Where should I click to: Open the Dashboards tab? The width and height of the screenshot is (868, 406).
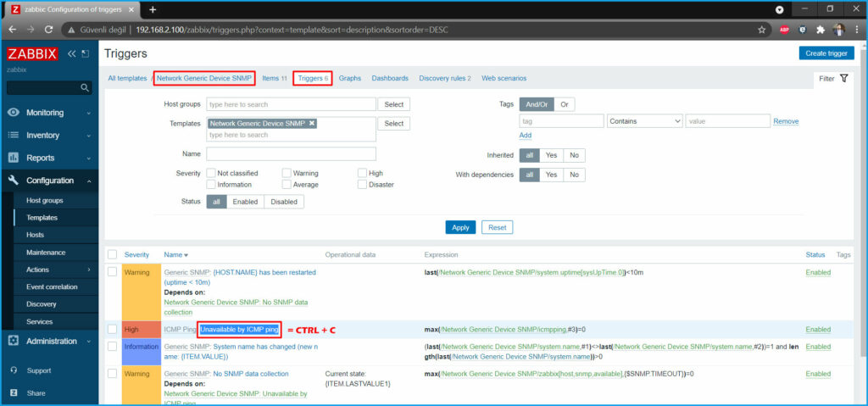tap(390, 79)
